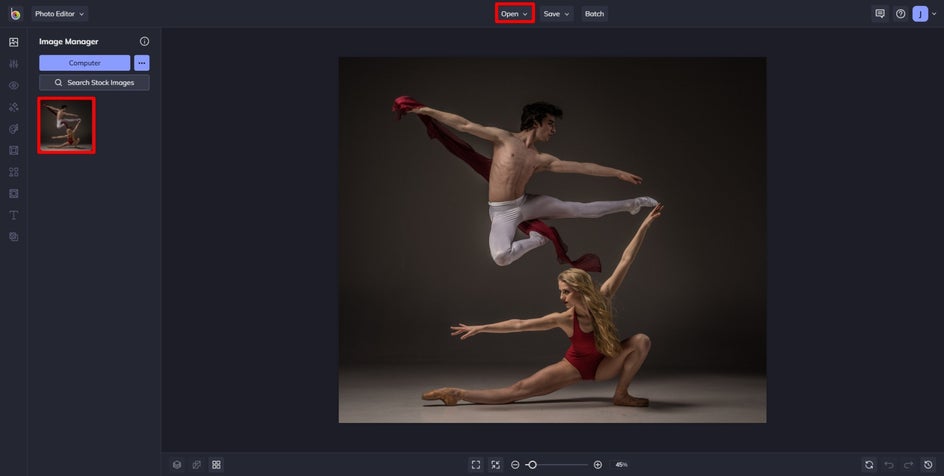Select the Text tool
Image resolution: width=944 pixels, height=476 pixels.
(x=14, y=215)
